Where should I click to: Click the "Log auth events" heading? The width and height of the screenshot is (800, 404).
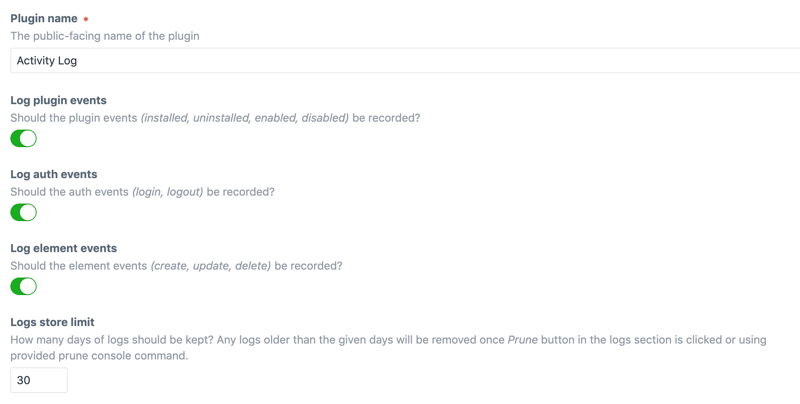coord(54,174)
